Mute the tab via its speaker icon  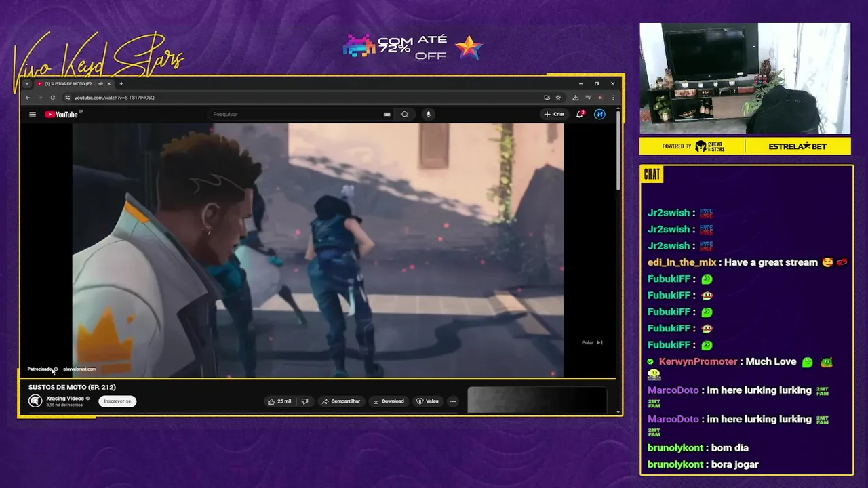100,84
